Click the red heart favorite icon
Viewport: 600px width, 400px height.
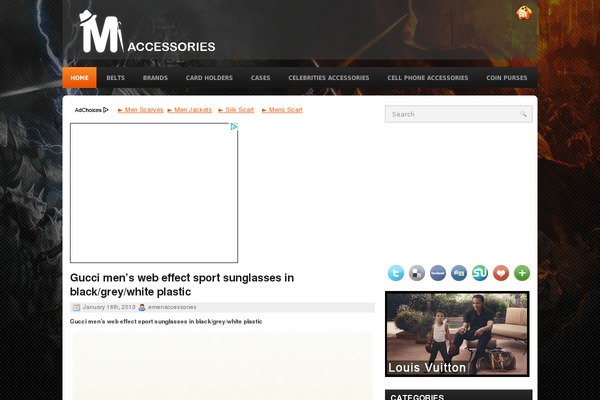501,273
